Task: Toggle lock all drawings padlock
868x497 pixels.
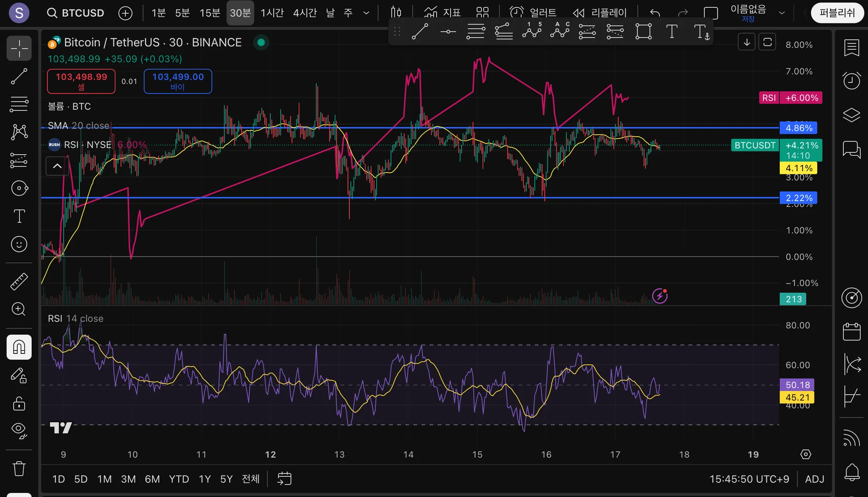Action: pyautogui.click(x=19, y=404)
